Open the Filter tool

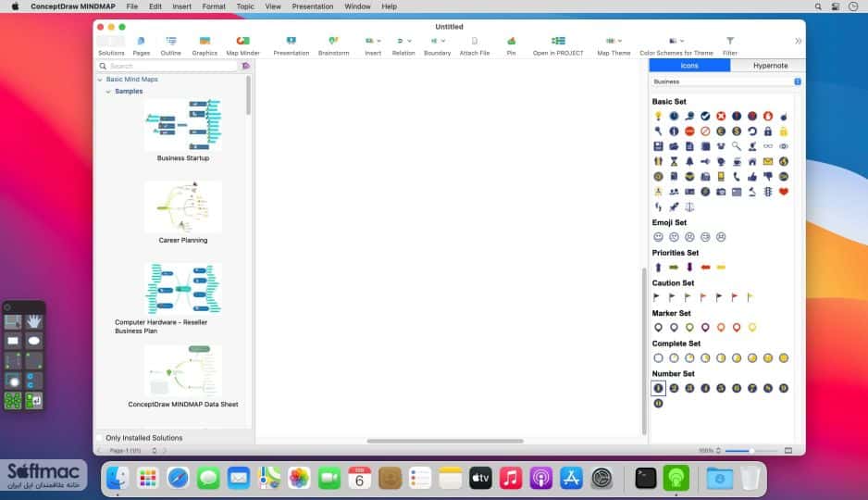tap(729, 45)
